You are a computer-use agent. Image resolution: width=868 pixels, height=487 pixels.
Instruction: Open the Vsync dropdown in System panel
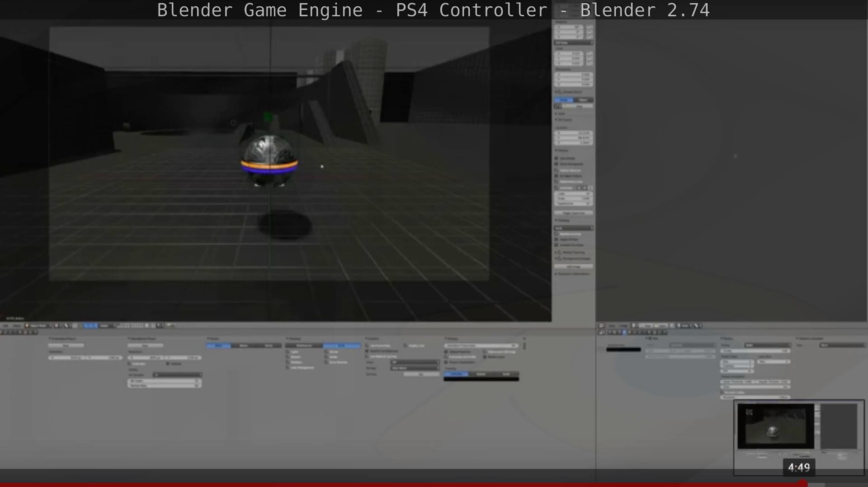(x=415, y=362)
